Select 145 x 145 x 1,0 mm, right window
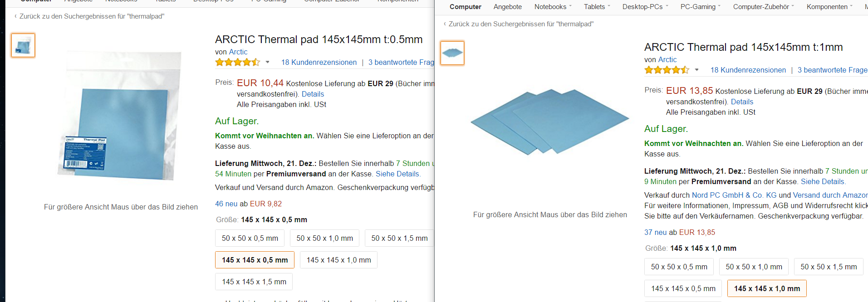 coord(767,288)
